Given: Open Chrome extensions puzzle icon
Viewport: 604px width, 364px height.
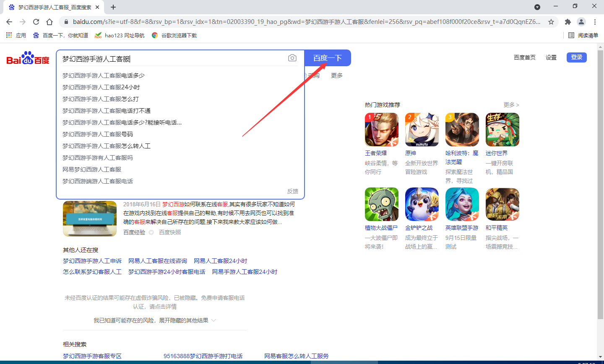Looking at the screenshot, I should point(568,22).
